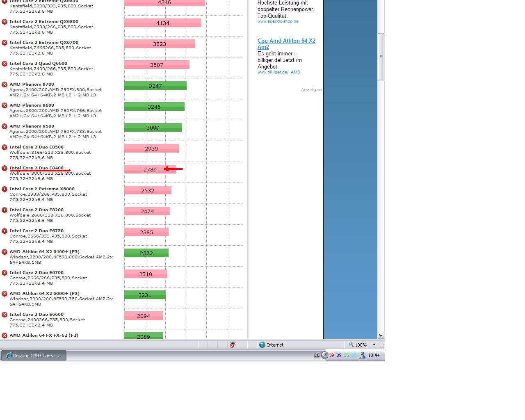Select the Intel Core 2 Extreme X6800 name

(x=42, y=189)
